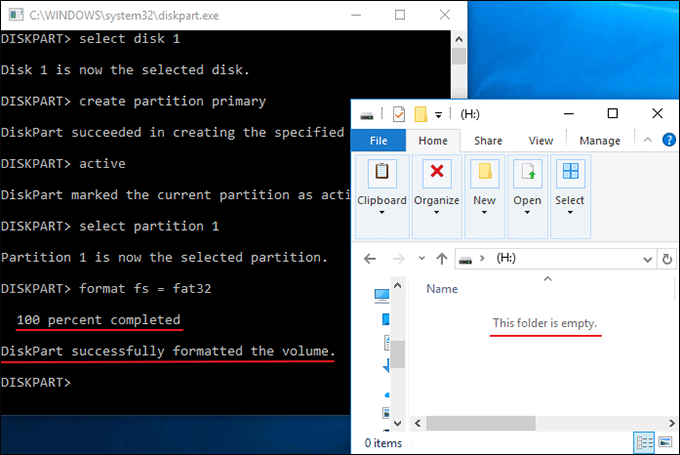Click the 'select disk 1' command line
This screenshot has height=455, width=680.
click(90, 39)
